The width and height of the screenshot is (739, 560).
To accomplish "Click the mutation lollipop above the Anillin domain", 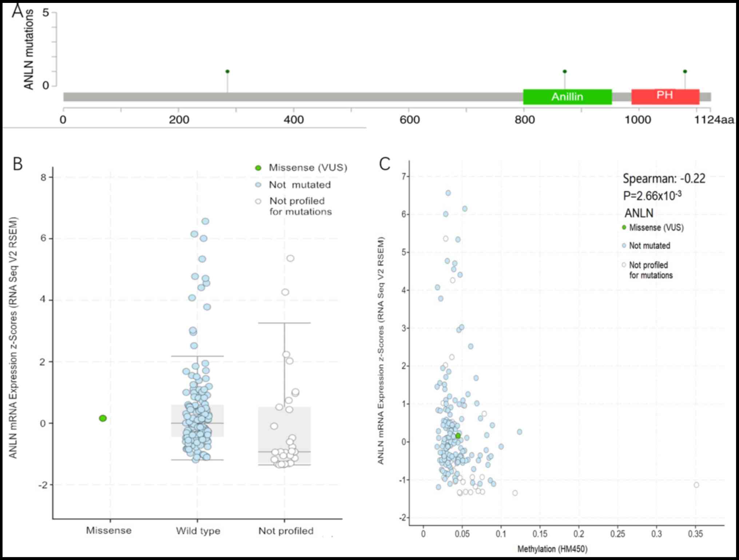I will (565, 71).
